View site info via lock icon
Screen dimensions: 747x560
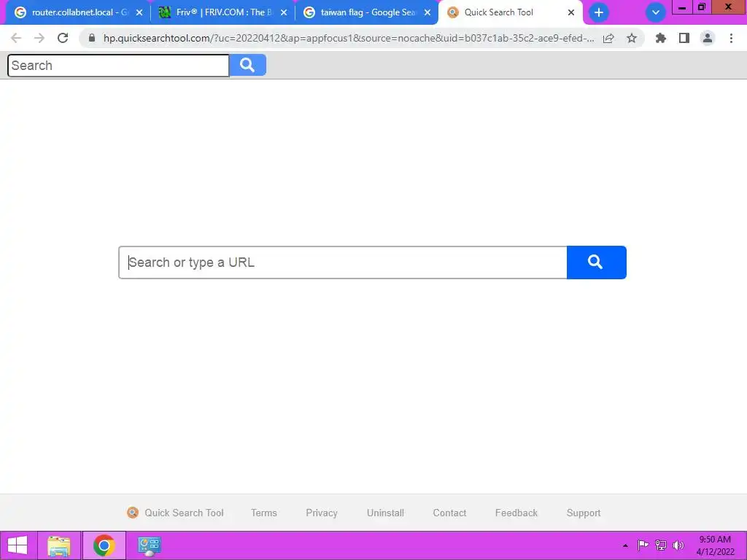[92, 38]
